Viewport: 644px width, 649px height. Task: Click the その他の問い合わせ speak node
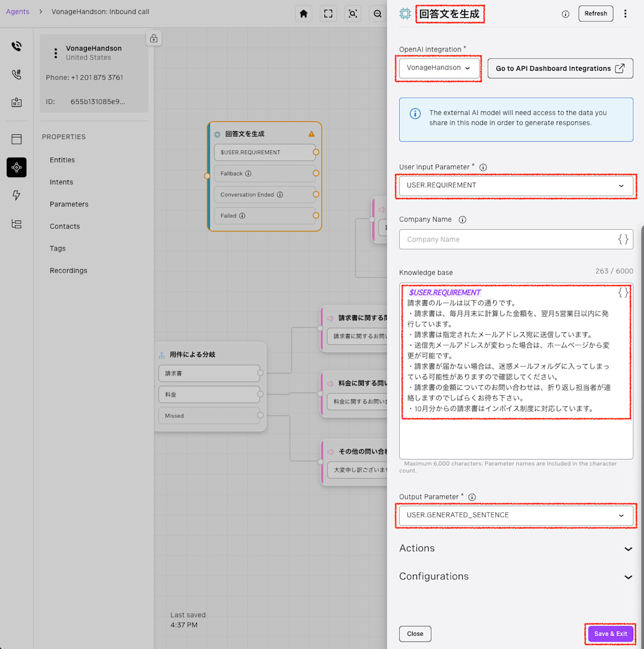[x=354, y=463]
